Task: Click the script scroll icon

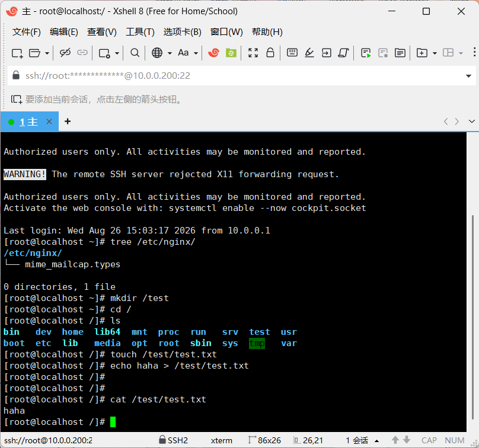Action: pyautogui.click(x=343, y=53)
